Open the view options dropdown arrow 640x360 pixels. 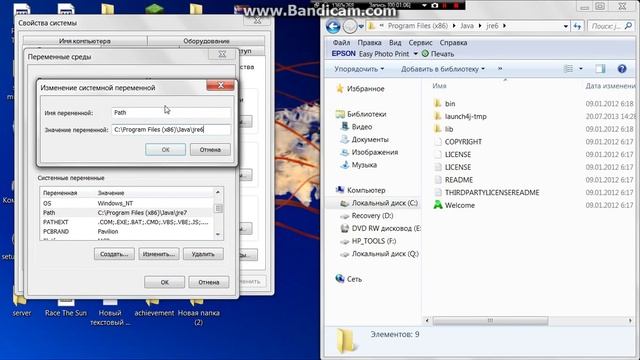click(x=580, y=69)
